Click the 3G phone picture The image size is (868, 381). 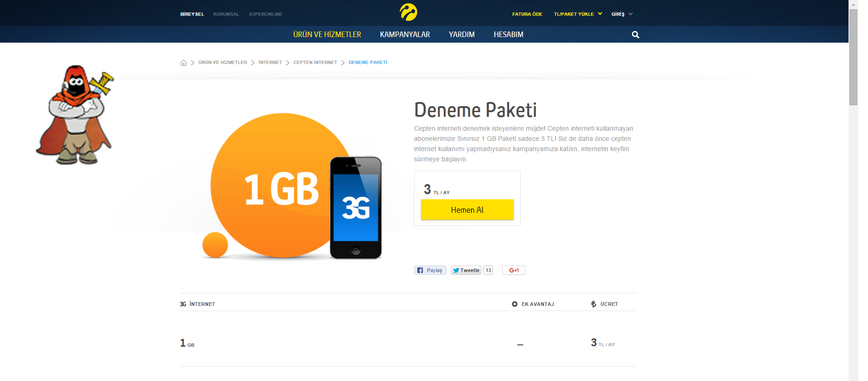[x=356, y=208]
